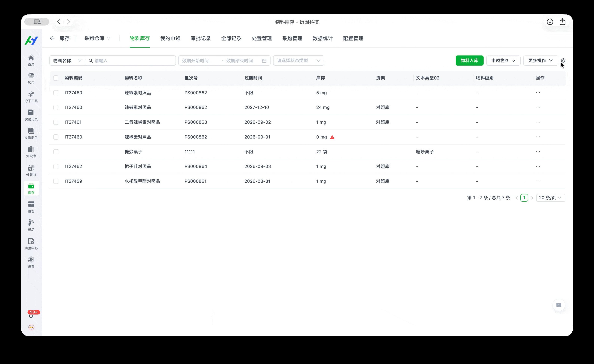Open the 样品 sidebar icon
Image resolution: width=594 pixels, height=364 pixels.
click(x=31, y=225)
